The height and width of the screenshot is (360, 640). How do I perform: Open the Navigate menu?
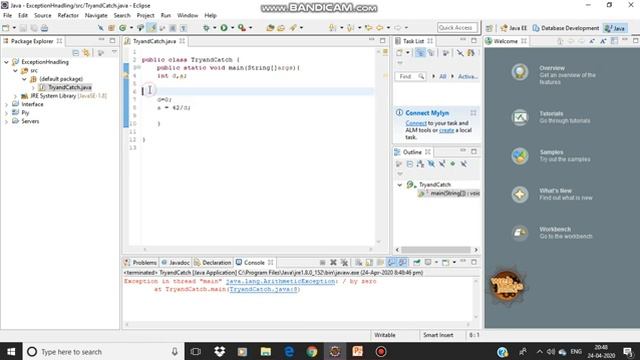point(96,15)
